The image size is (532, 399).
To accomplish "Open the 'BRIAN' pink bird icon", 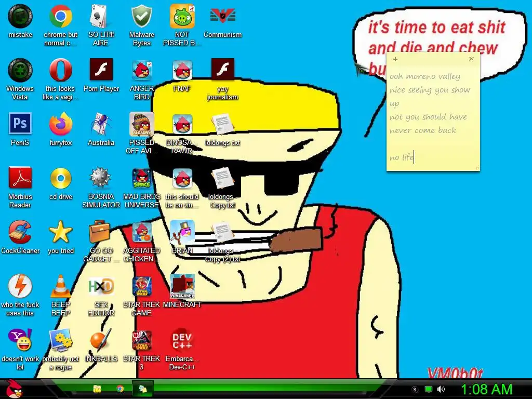I will (x=182, y=232).
